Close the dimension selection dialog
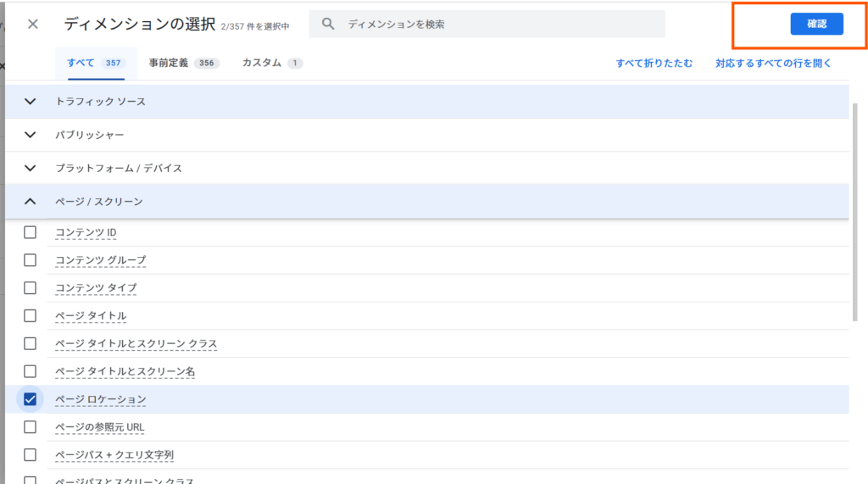868x484 pixels. (33, 24)
